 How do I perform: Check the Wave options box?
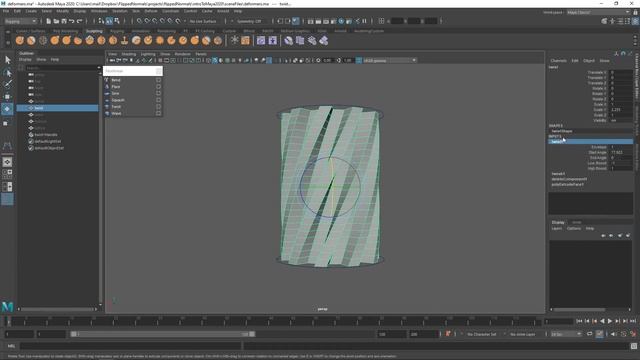coord(158,113)
